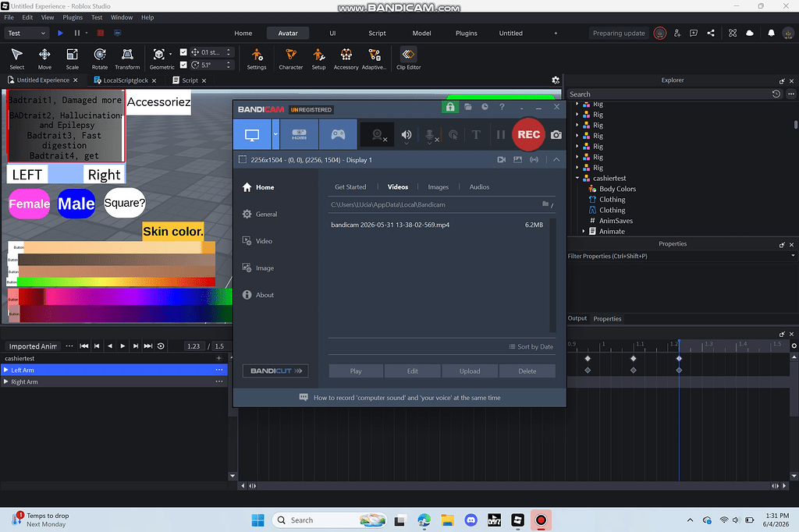This screenshot has height=532, width=799.
Task: Play the animation in the editor
Action: coord(123,346)
